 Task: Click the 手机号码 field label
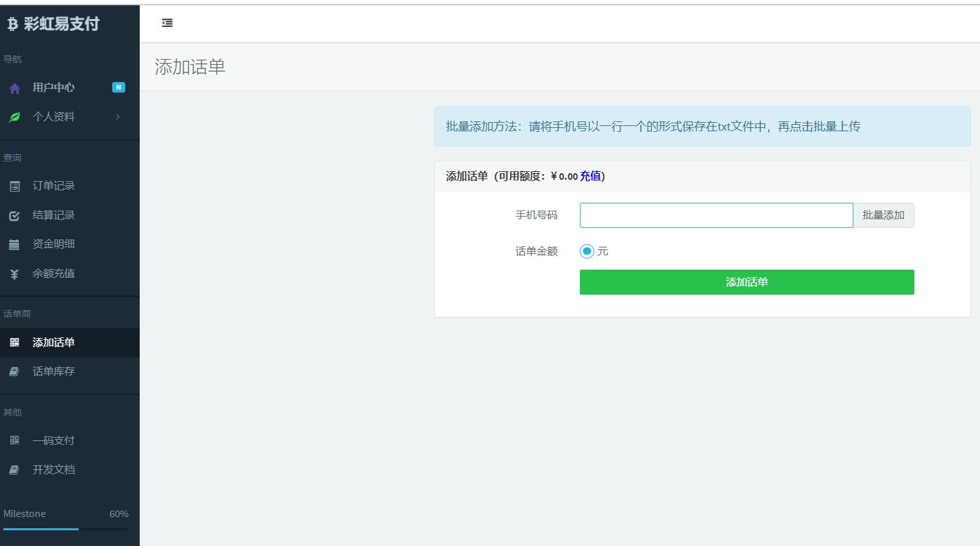pyautogui.click(x=537, y=215)
